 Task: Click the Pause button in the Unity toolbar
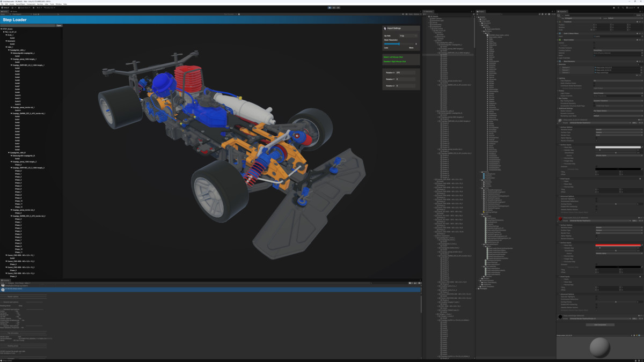[x=334, y=8]
